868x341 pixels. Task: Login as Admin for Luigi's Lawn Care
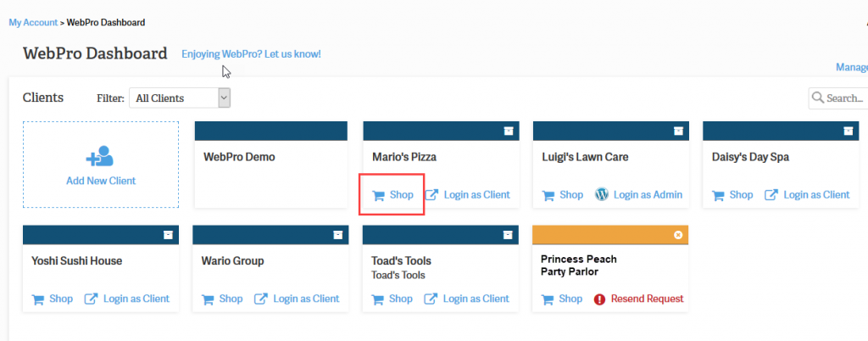click(648, 194)
